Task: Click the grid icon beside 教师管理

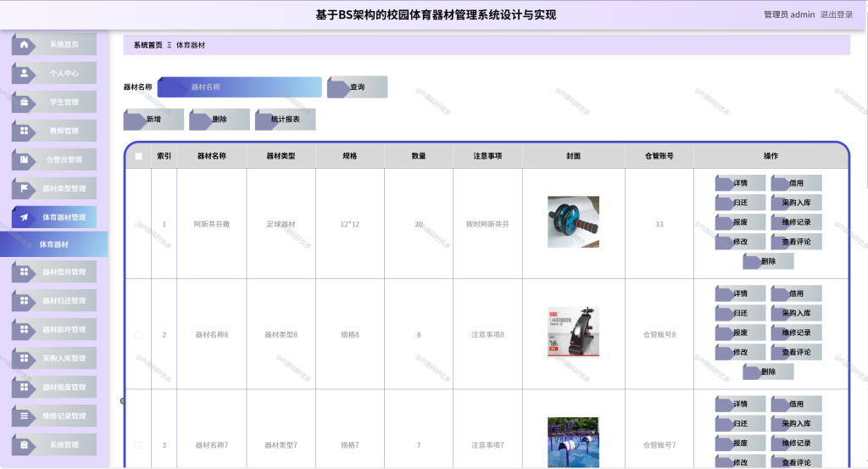Action: [24, 131]
